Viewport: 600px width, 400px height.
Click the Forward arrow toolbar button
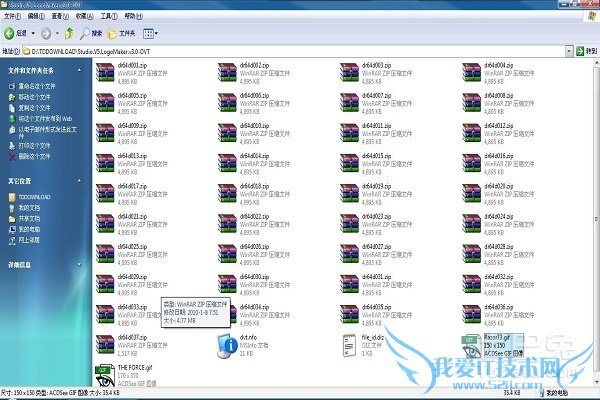pos(46,34)
